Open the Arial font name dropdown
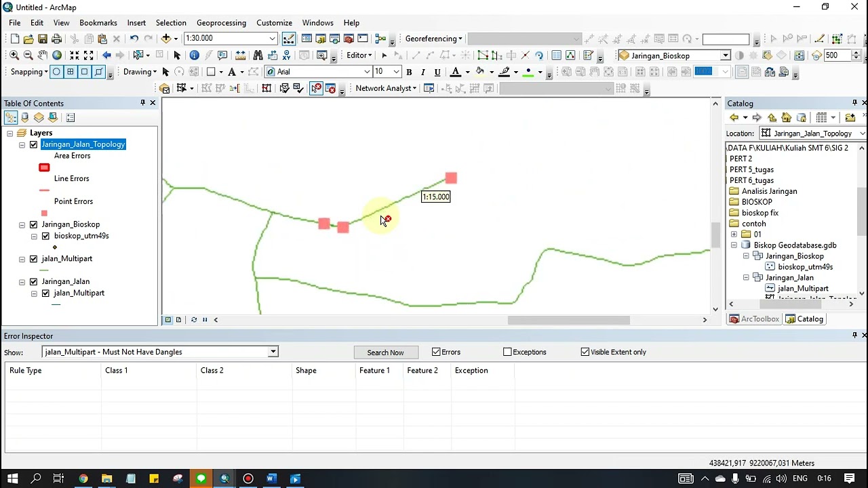 (367, 72)
